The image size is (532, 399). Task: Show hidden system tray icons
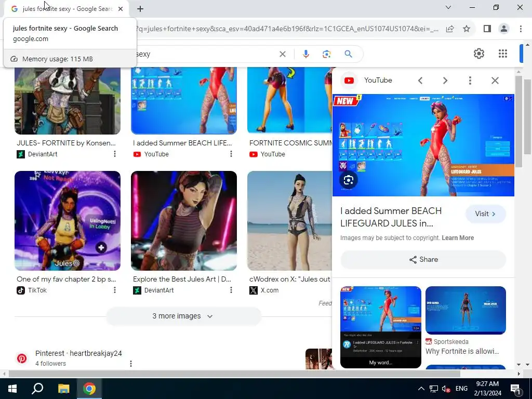coord(421,389)
